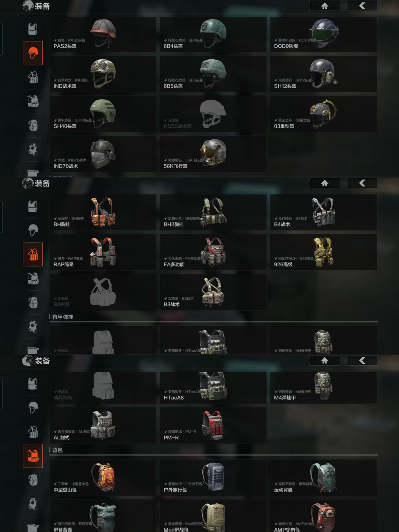Select the 中型登山包 orange backpack
Viewport: 399px width, 532px height.
(x=103, y=477)
